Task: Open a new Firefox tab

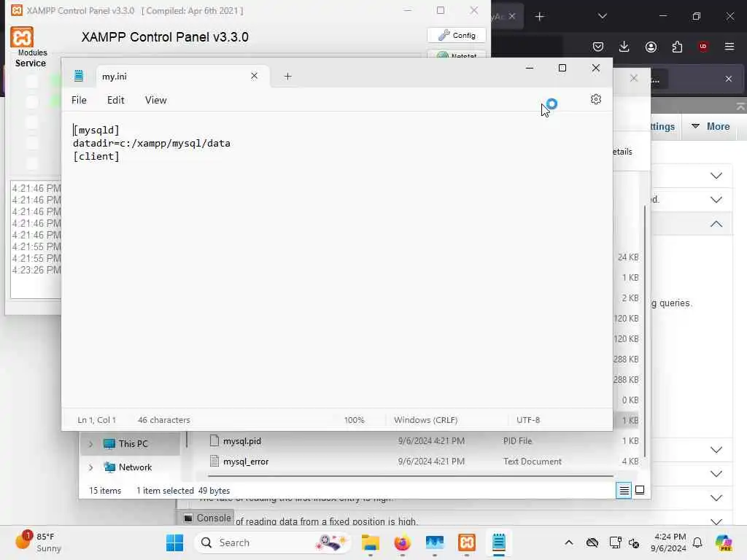Action: pyautogui.click(x=539, y=17)
